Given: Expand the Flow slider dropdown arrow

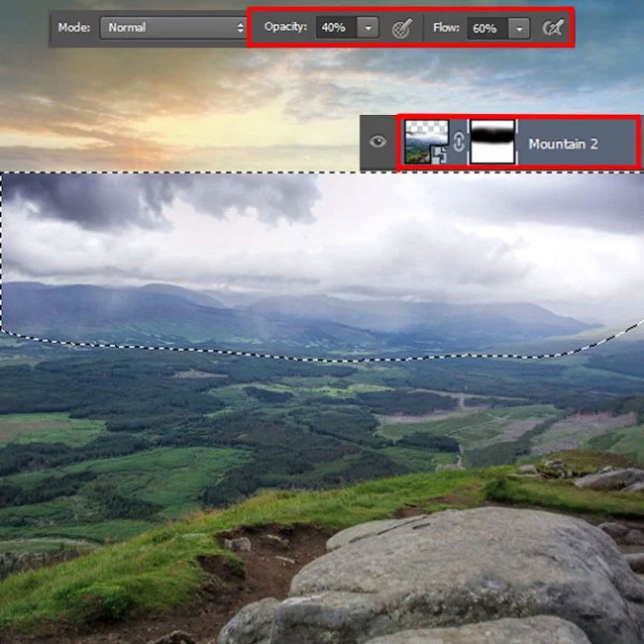Looking at the screenshot, I should pos(519,29).
